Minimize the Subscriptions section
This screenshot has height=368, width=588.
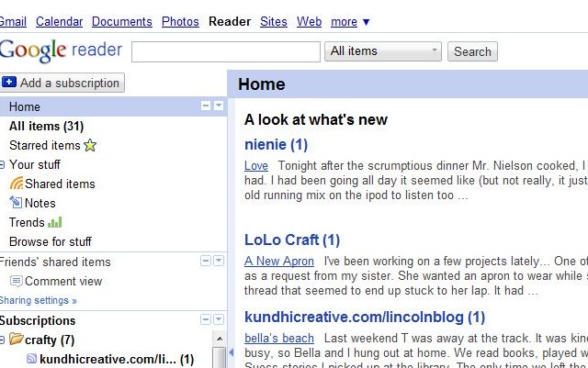[x=206, y=319]
